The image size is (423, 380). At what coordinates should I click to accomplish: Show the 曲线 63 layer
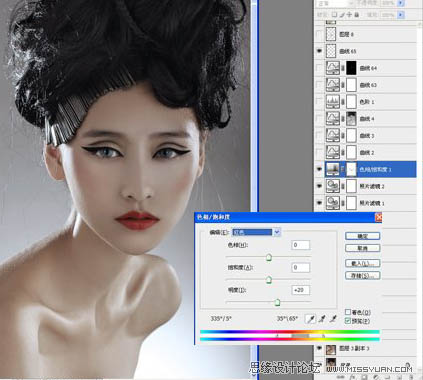click(319, 85)
